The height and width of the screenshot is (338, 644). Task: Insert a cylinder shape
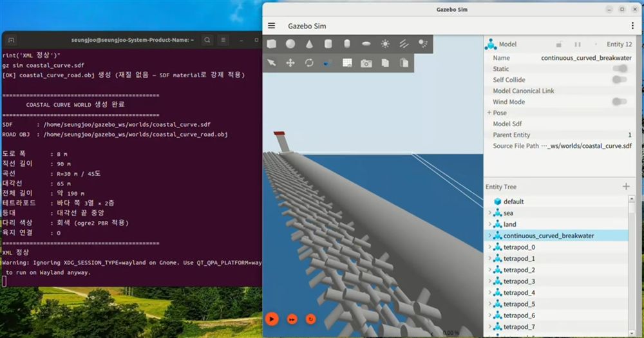point(328,44)
